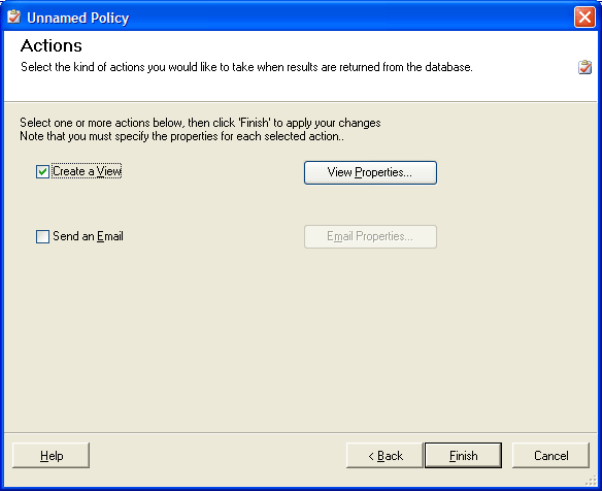
Task: Uncheck the Create a View checkbox
Action: click(x=42, y=172)
